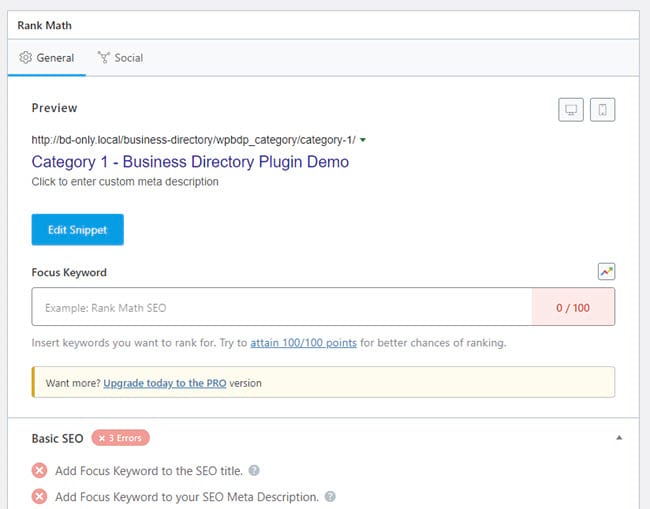Click help icon beside SEO title tip
Viewport: 650px width, 509px height.
(254, 470)
